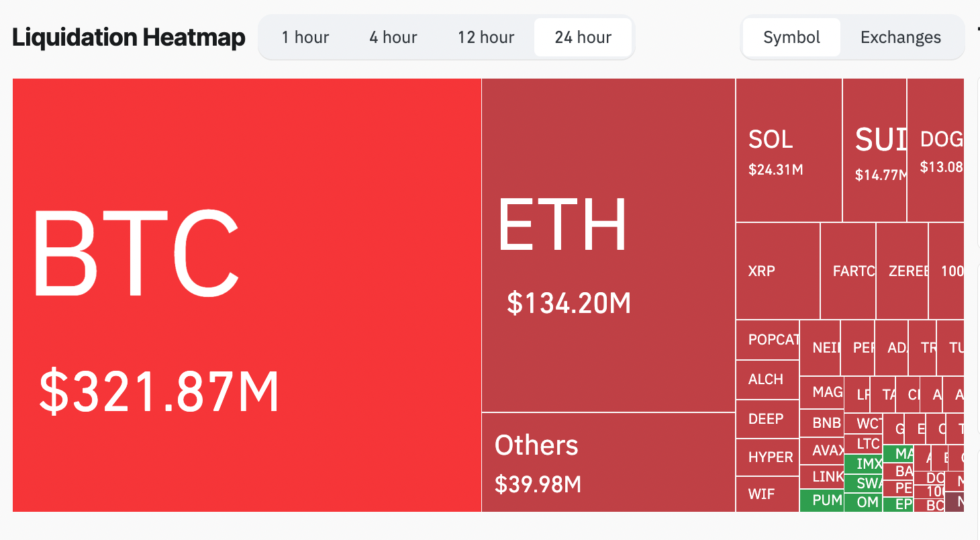The image size is (980, 540).
Task: Toggle heatmap view to Symbol
Action: (791, 37)
